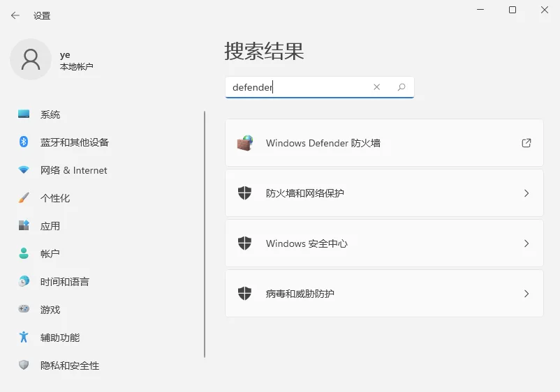This screenshot has height=392, width=560.
Task: Click the back arrow in the title bar
Action: pyautogui.click(x=15, y=15)
